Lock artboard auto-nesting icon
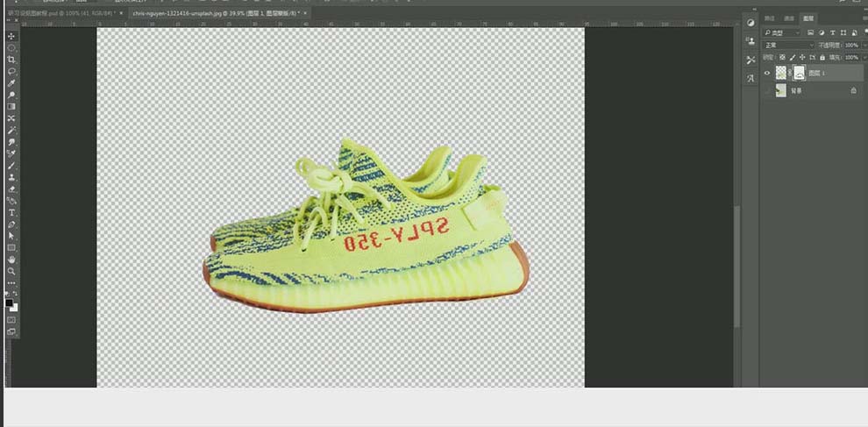868x427 pixels. coord(813,58)
